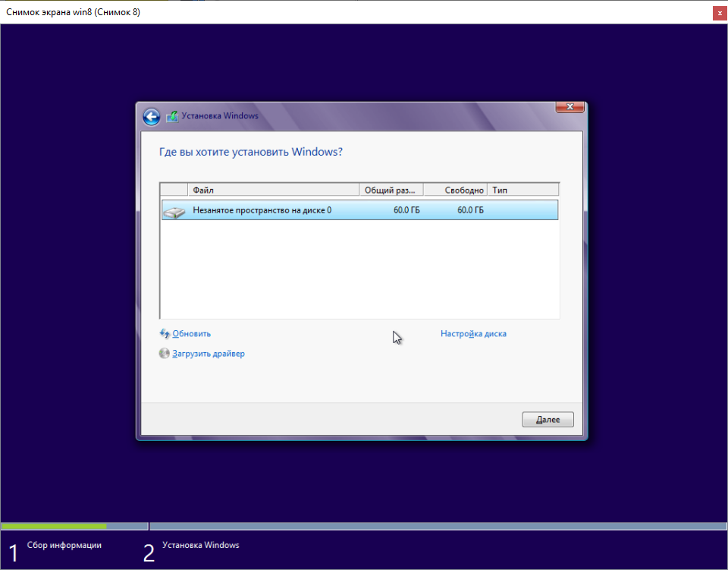Open the Загрузить драйвер link
728x570 pixels.
point(209,354)
